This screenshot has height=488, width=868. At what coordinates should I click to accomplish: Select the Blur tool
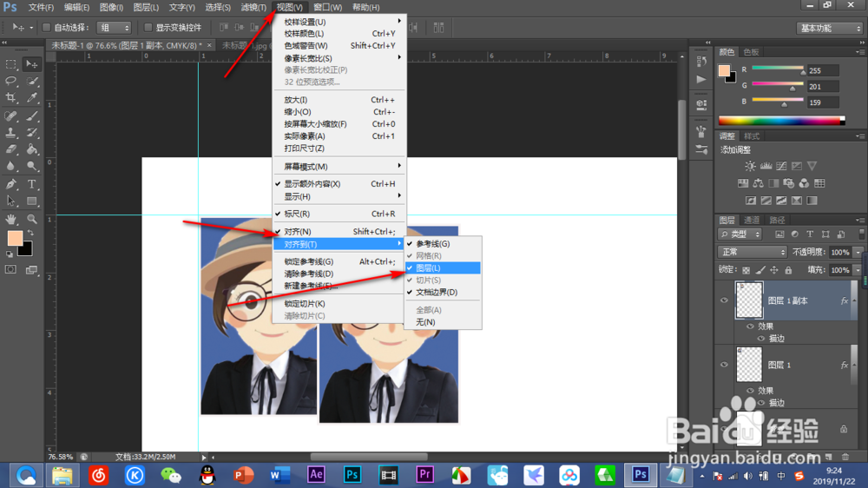point(10,166)
